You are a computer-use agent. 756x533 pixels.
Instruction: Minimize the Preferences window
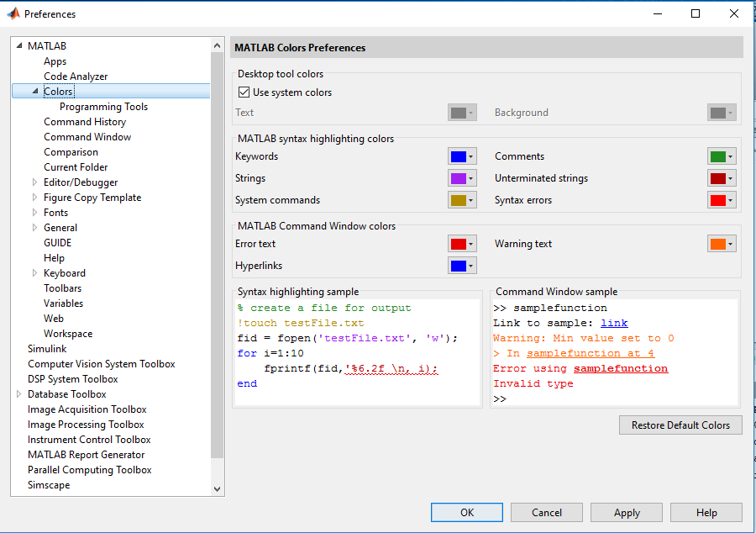click(658, 13)
